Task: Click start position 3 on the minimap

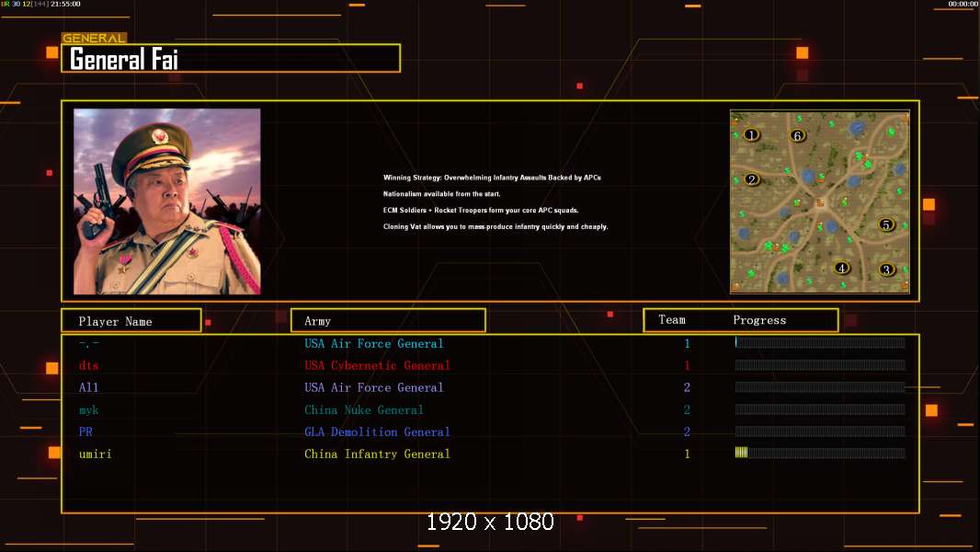Action: 886,270
